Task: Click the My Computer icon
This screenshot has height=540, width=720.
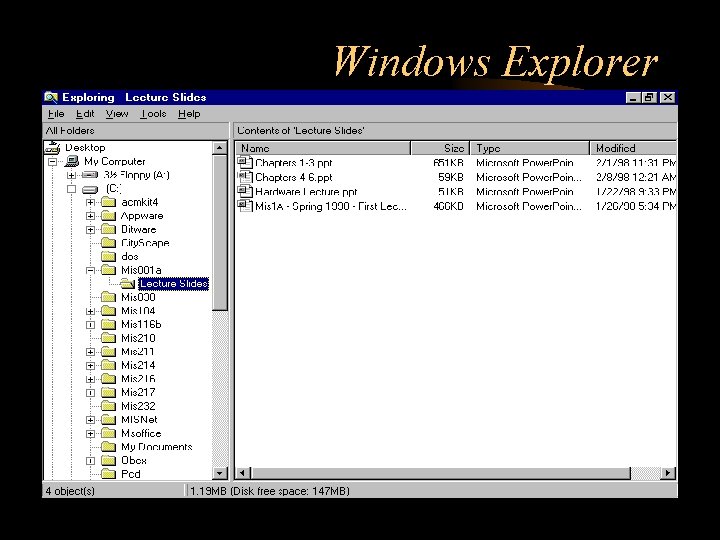Action: pos(72,161)
